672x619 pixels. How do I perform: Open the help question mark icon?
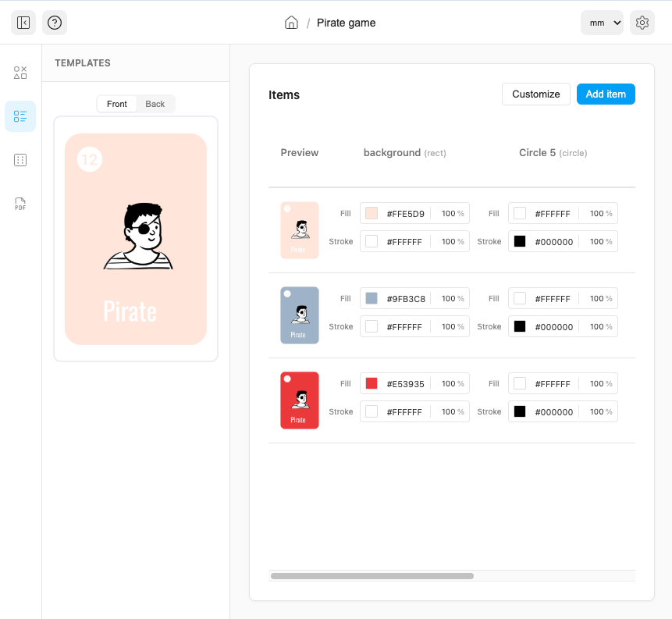(55, 23)
